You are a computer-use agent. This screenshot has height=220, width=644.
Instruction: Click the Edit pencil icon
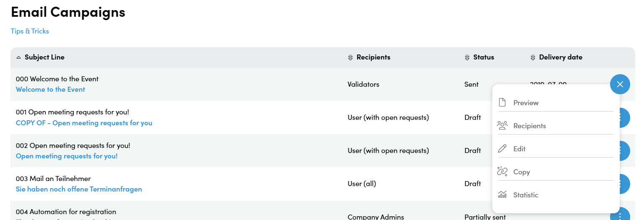[502, 148]
